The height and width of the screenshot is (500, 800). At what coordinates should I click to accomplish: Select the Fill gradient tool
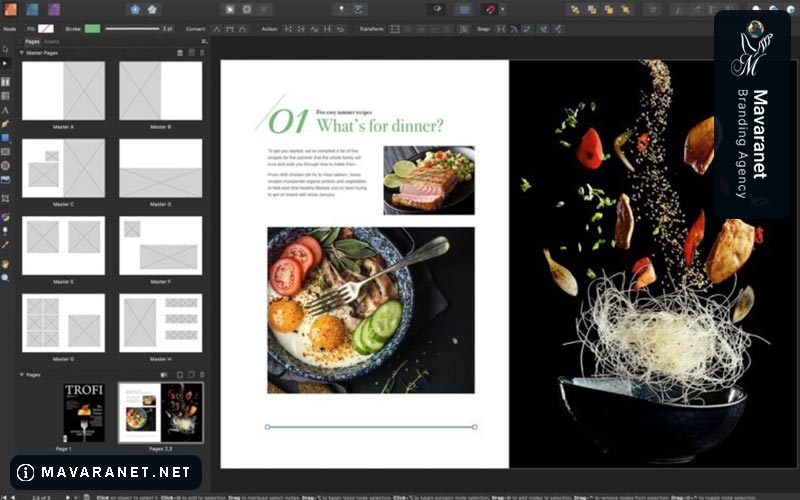(x=6, y=217)
